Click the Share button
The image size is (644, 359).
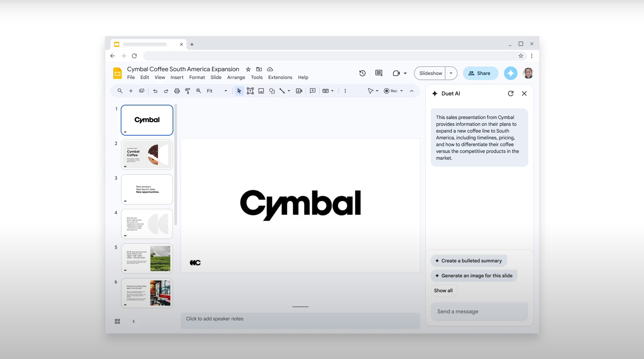pos(480,73)
